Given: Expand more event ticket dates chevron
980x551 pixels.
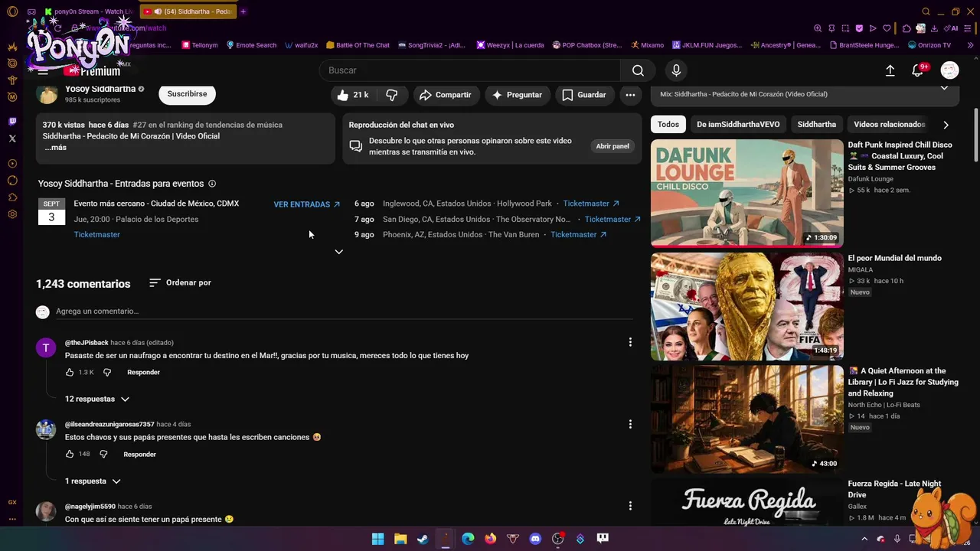Looking at the screenshot, I should coord(338,252).
